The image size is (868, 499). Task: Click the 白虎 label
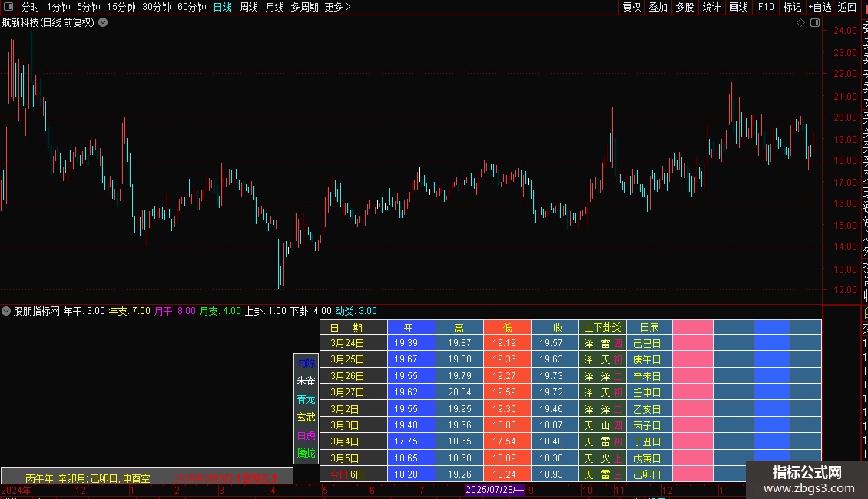(306, 435)
